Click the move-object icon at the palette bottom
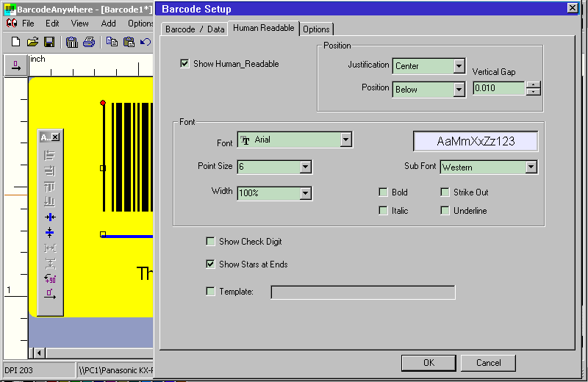The image size is (588, 382). coord(49,295)
